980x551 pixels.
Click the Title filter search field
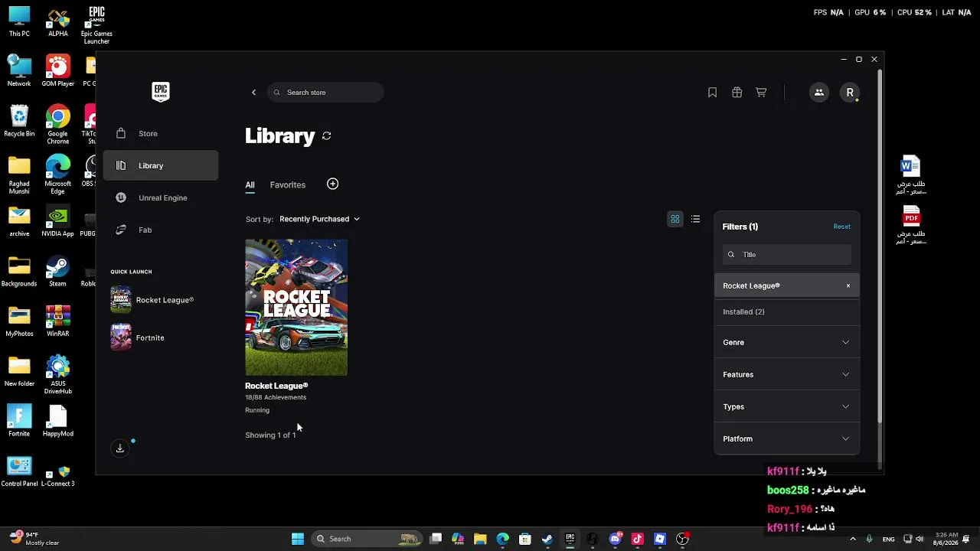[787, 254]
